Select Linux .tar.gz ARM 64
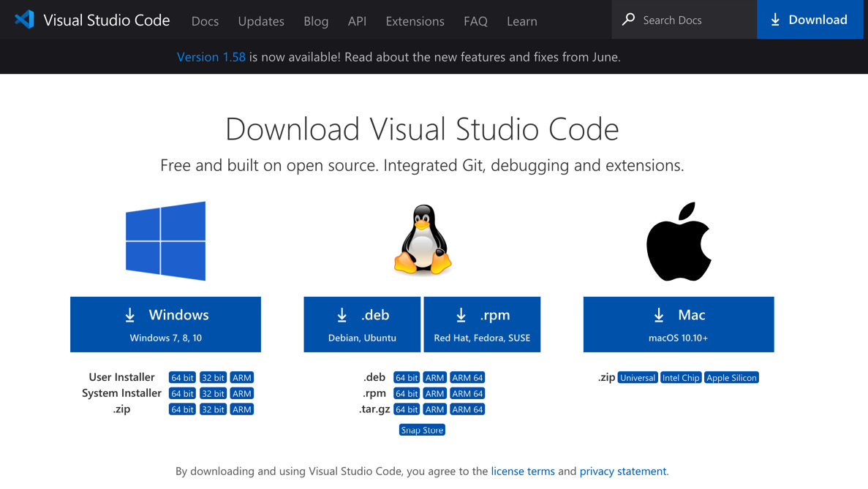The image size is (868, 489). pyautogui.click(x=467, y=410)
